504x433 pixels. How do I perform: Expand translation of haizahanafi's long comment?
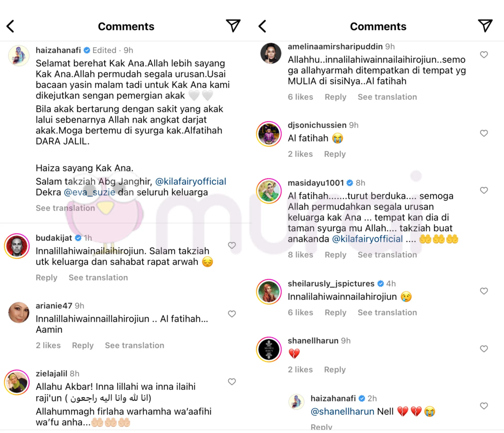(x=65, y=208)
